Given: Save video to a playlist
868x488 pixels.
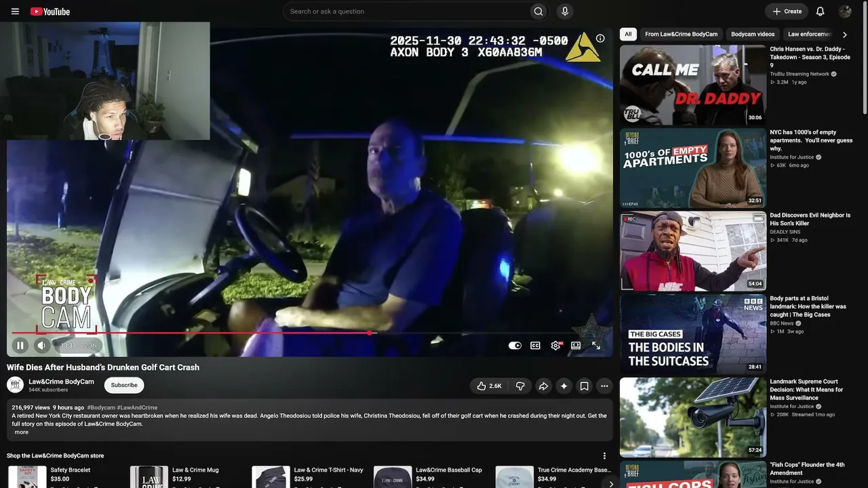Looking at the screenshot, I should tap(584, 386).
